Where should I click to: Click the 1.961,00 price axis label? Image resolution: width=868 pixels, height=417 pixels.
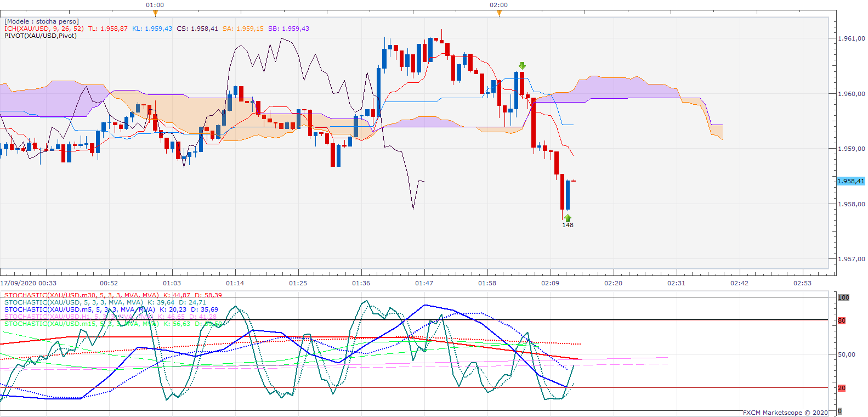coord(852,38)
